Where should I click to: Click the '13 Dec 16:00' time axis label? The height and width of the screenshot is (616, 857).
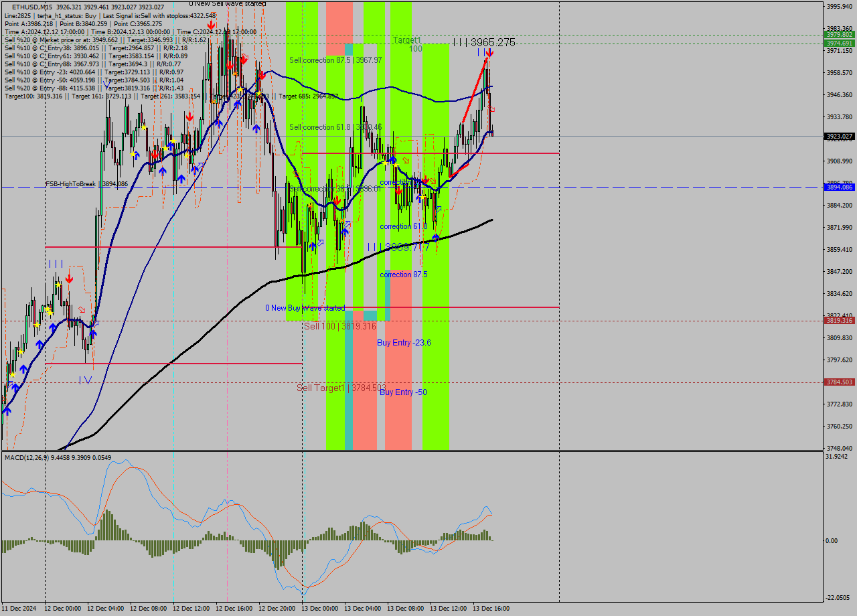pos(491,609)
